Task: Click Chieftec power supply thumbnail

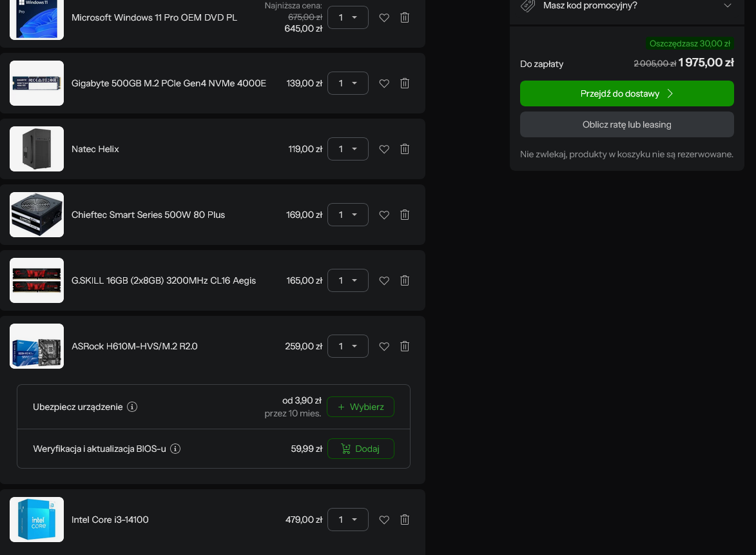Action: (37, 215)
